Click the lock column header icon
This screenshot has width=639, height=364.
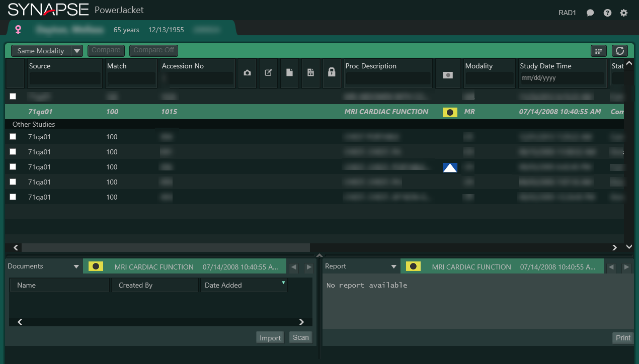332,73
